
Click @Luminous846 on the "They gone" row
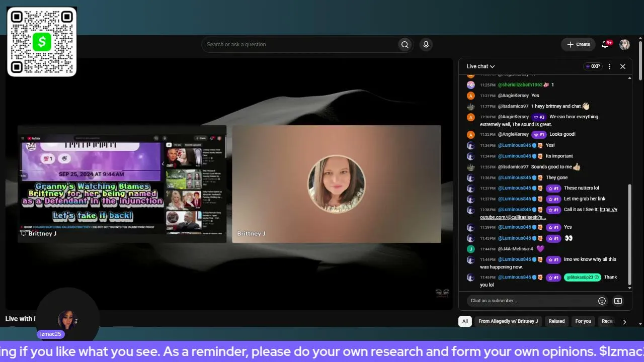[515, 177]
